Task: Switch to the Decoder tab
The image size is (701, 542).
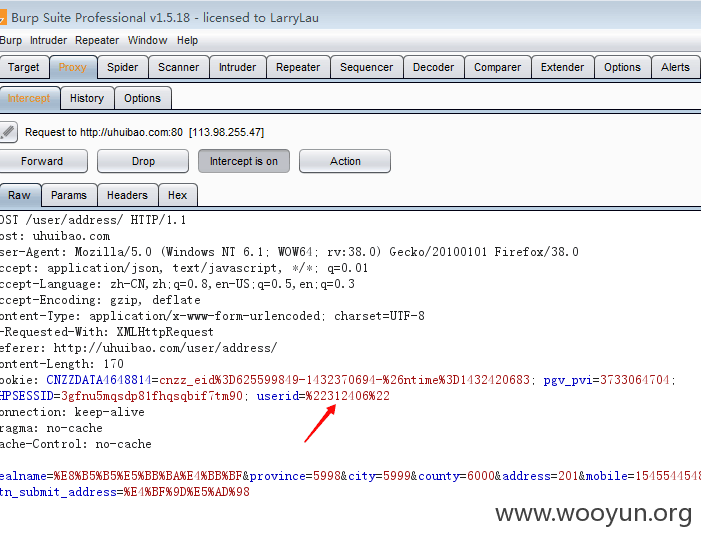Action: pos(434,68)
